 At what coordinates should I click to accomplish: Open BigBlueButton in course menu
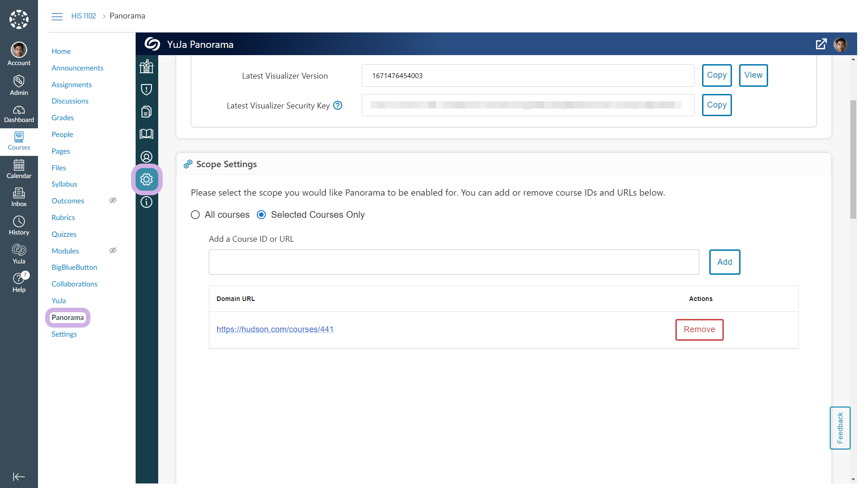pyautogui.click(x=74, y=267)
